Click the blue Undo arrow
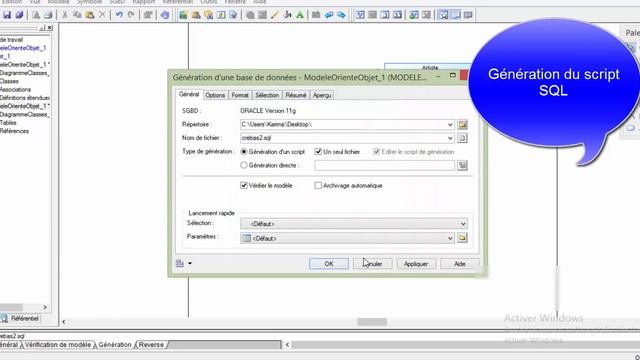 [x=119, y=15]
